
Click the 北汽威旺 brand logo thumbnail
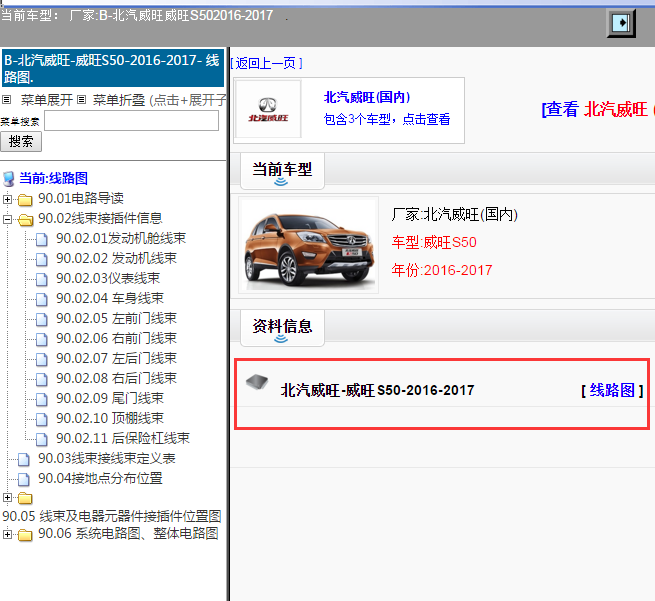click(268, 109)
